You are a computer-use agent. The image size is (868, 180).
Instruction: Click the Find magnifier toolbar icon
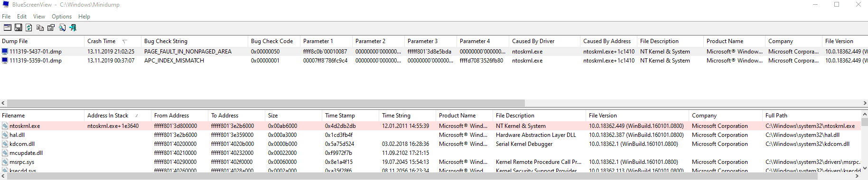pyautogui.click(x=62, y=27)
